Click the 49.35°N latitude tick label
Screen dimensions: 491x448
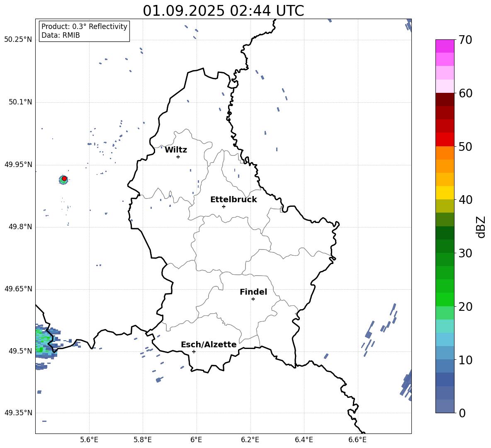coord(18,413)
